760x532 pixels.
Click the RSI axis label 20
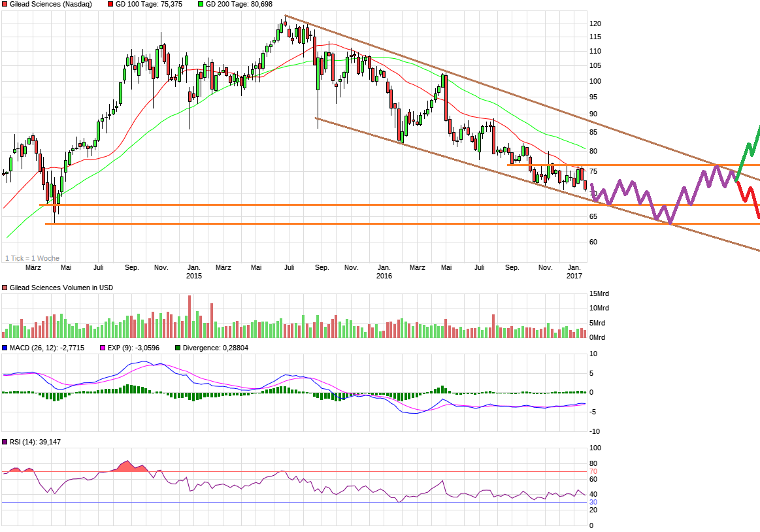[x=593, y=510]
